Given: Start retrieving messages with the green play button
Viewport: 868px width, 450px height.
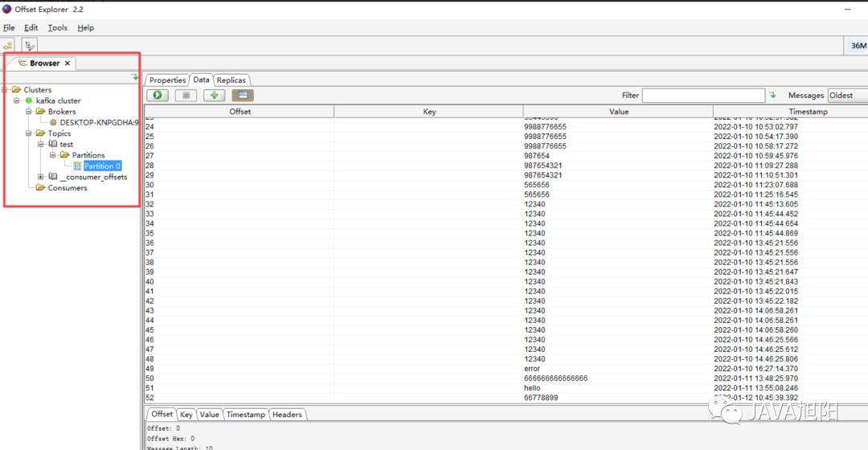Looking at the screenshot, I should tap(158, 95).
